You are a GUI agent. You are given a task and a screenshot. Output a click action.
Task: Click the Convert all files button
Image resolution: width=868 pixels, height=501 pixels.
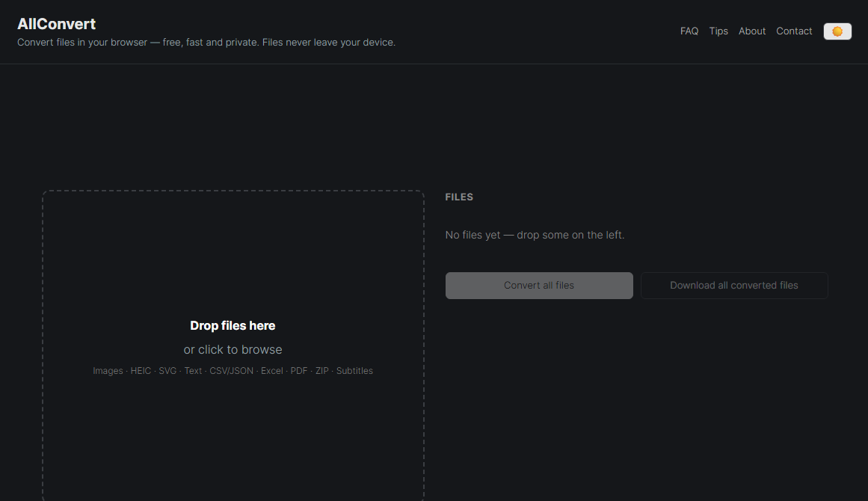point(538,286)
